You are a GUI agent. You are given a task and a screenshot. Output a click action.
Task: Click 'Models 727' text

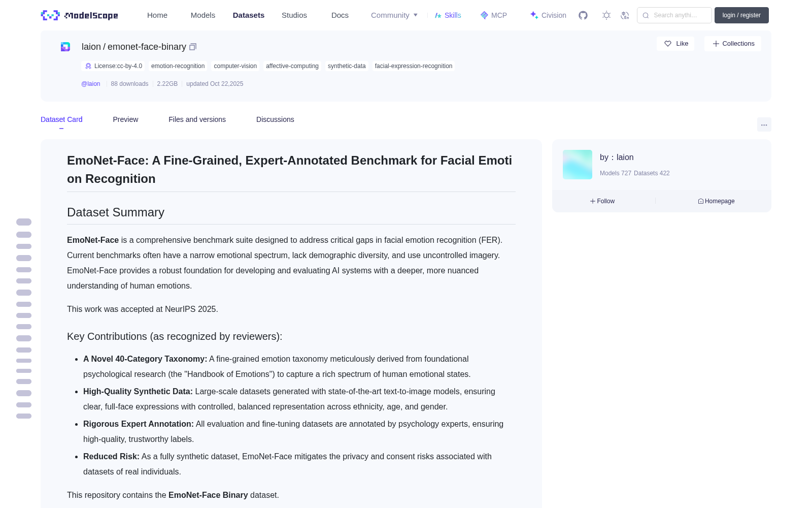pos(616,173)
